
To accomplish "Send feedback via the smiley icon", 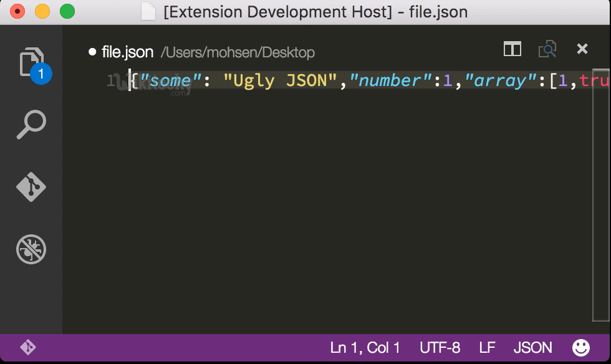I will pyautogui.click(x=580, y=347).
